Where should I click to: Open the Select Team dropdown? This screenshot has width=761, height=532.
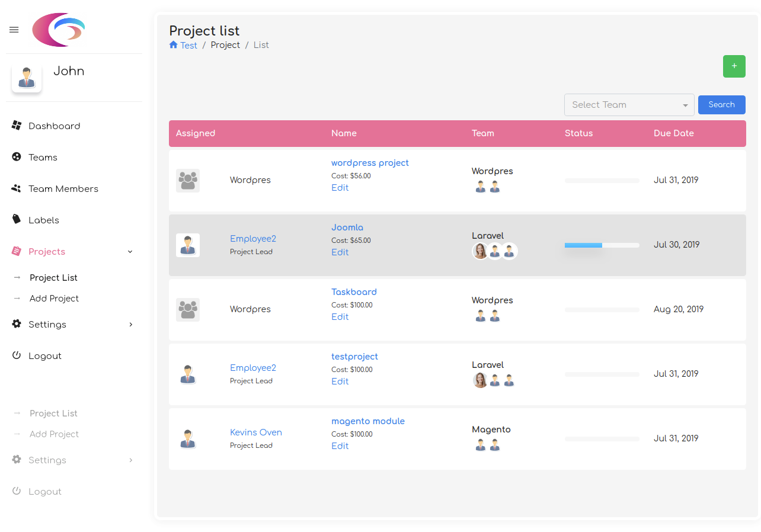click(629, 105)
